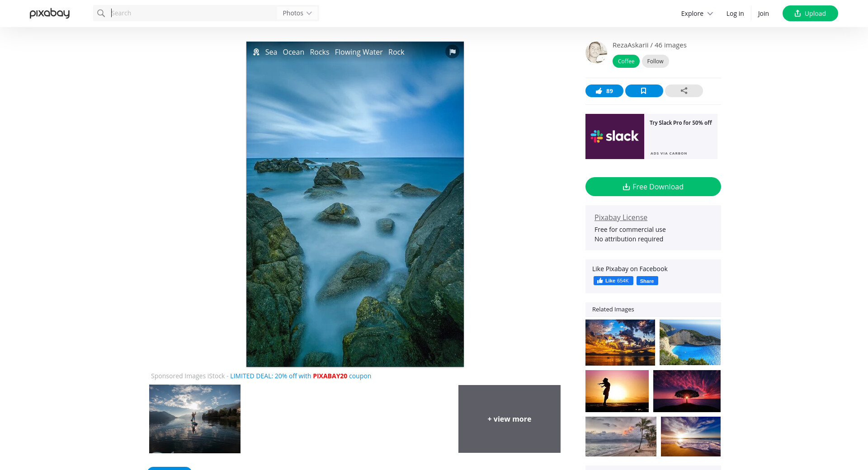This screenshot has height=470, width=868.
Task: Open the Photos media type dropdown
Action: (x=297, y=13)
